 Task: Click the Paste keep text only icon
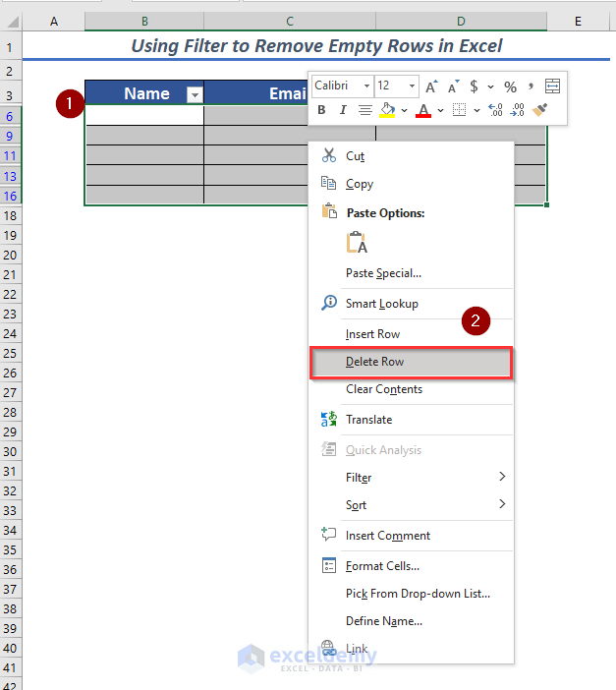357,243
